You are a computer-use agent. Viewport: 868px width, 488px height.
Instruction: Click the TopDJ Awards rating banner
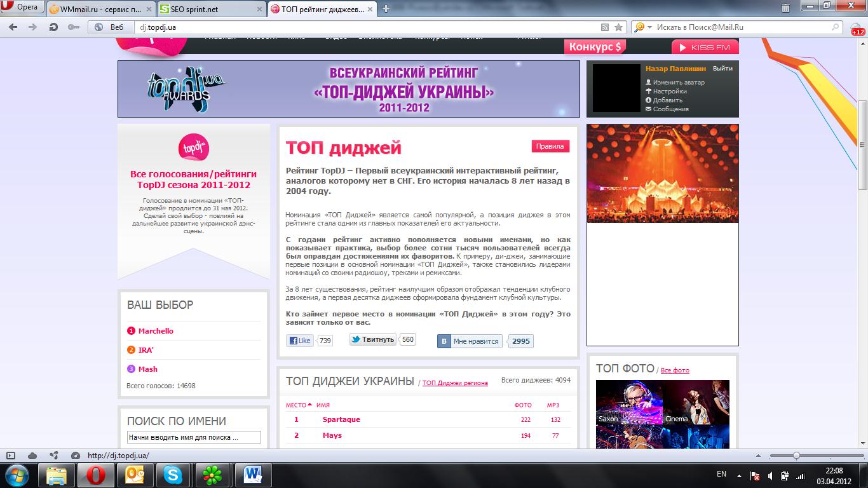tap(349, 89)
